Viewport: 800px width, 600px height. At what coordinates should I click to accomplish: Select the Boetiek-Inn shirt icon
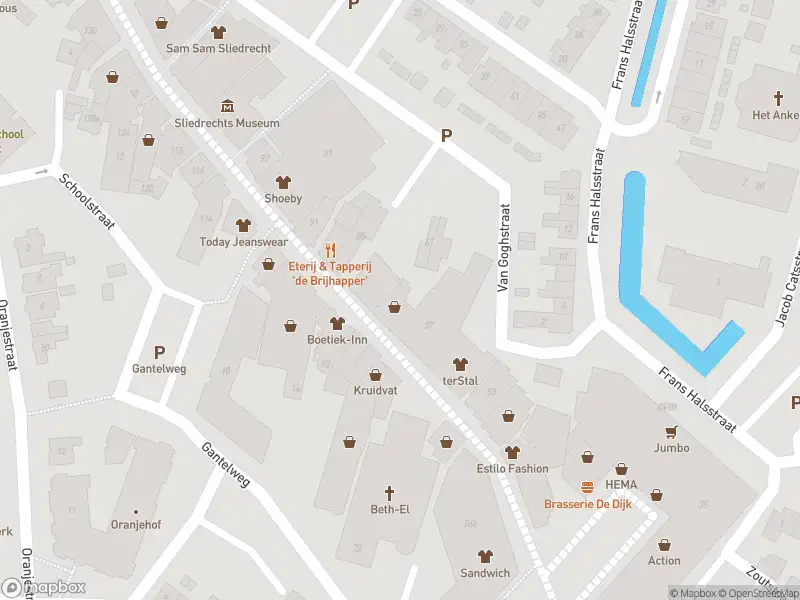tap(337, 323)
